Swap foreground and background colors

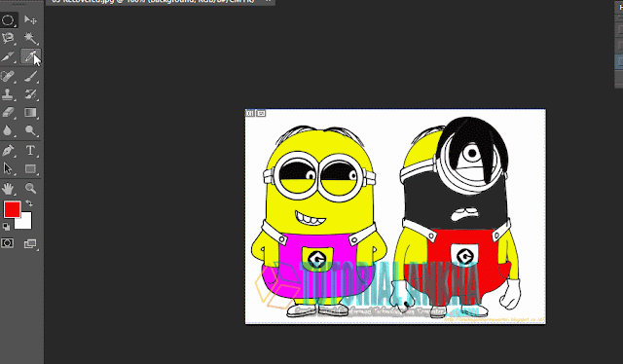coord(29,203)
